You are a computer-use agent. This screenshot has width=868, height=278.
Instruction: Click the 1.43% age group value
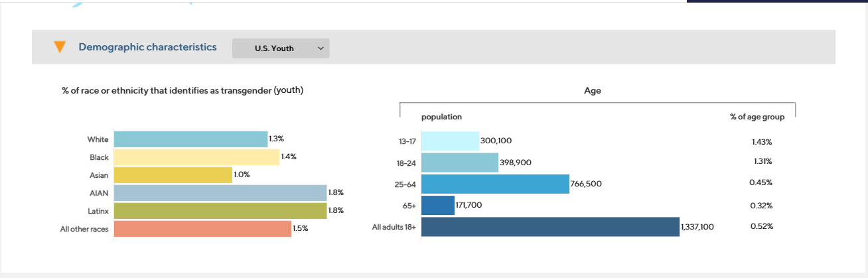tap(762, 142)
